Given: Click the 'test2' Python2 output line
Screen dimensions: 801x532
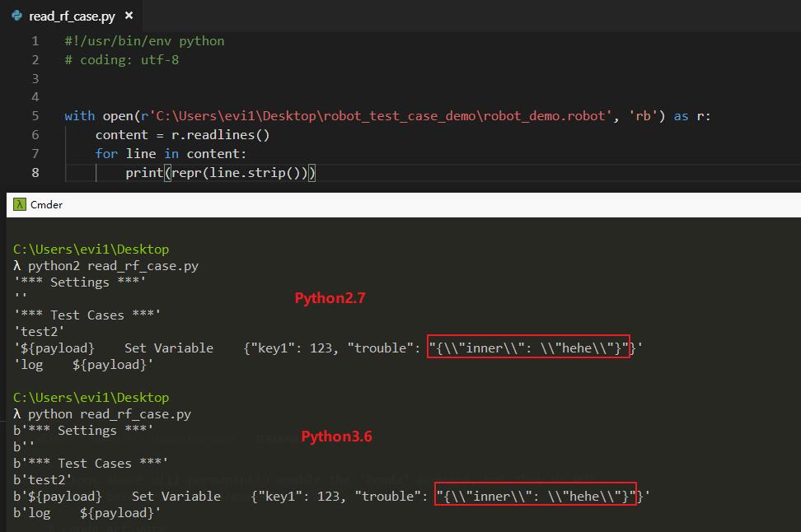Looking at the screenshot, I should 40,331.
